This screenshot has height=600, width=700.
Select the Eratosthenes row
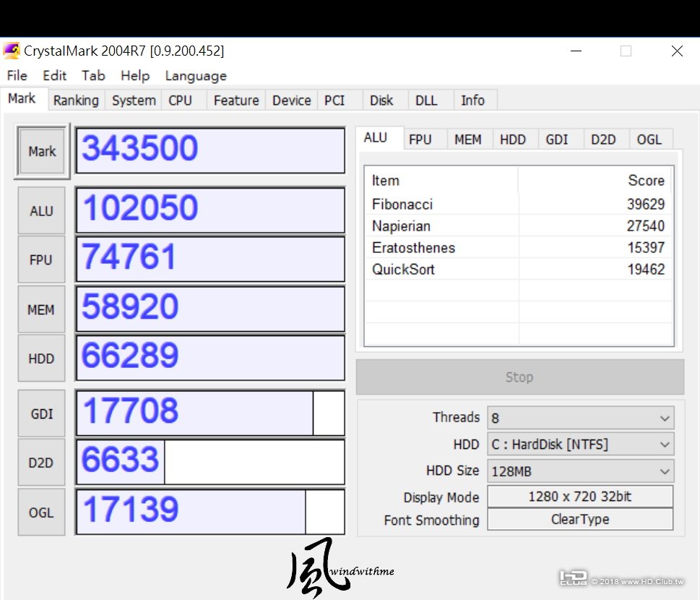coord(519,247)
